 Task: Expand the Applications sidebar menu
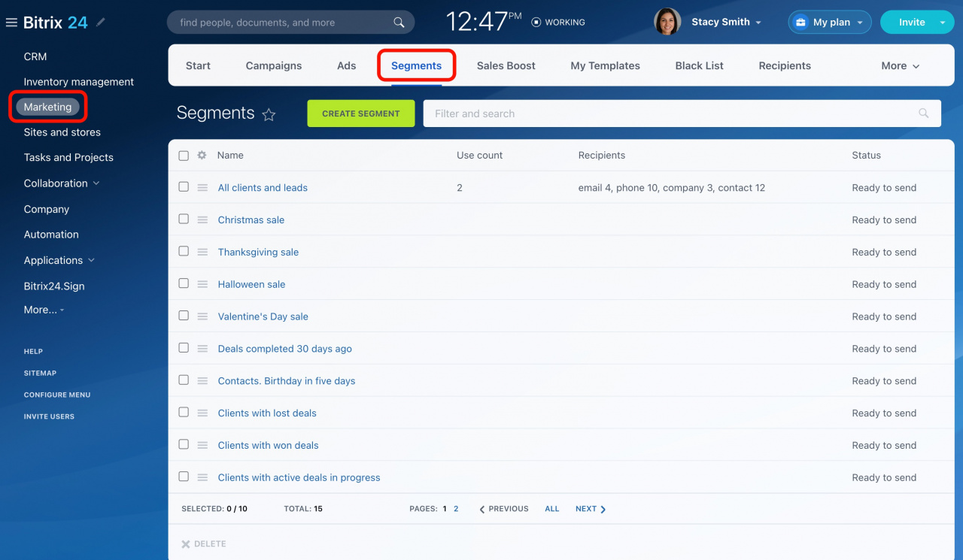tap(92, 261)
